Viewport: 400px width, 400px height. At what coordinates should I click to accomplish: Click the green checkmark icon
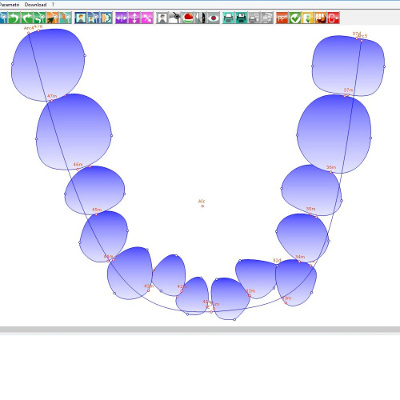tap(295, 18)
